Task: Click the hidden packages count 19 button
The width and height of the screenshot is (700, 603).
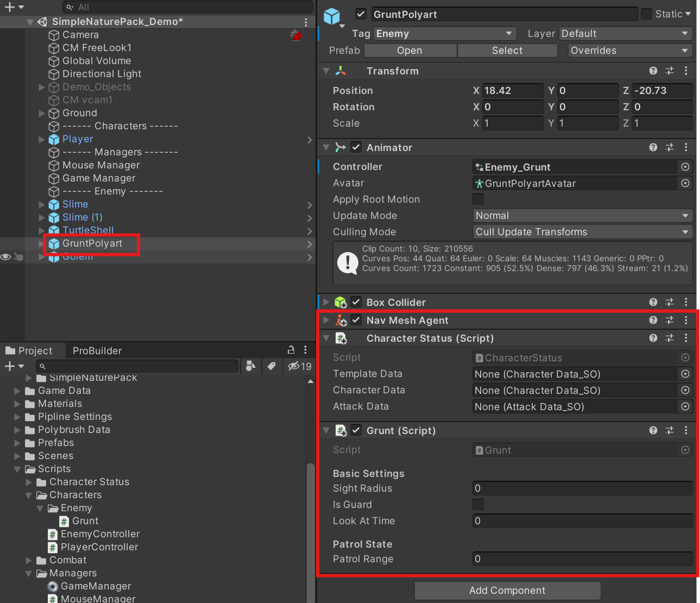Action: pos(300,366)
